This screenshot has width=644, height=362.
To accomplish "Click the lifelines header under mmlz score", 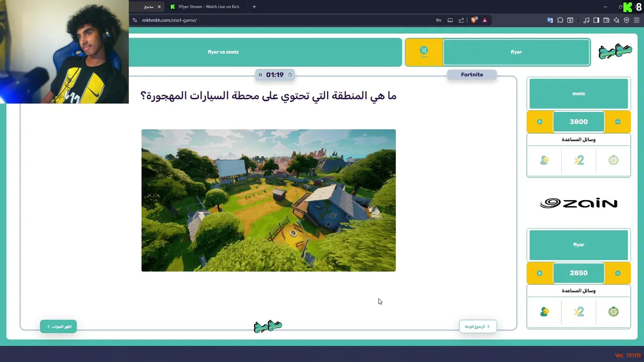I will click(x=579, y=139).
